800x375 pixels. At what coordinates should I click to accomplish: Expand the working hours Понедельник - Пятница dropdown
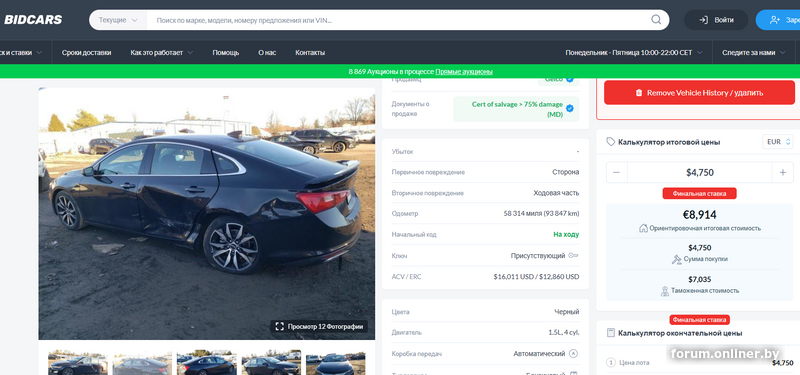pos(634,53)
